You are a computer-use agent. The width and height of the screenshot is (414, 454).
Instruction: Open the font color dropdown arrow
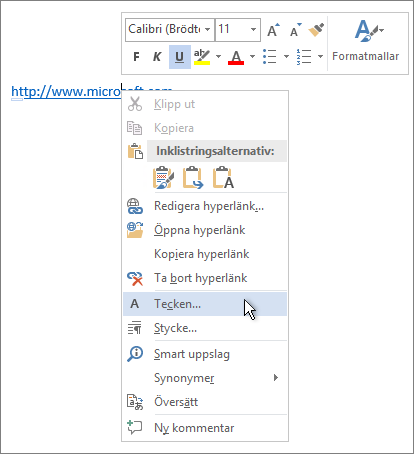pyautogui.click(x=252, y=56)
